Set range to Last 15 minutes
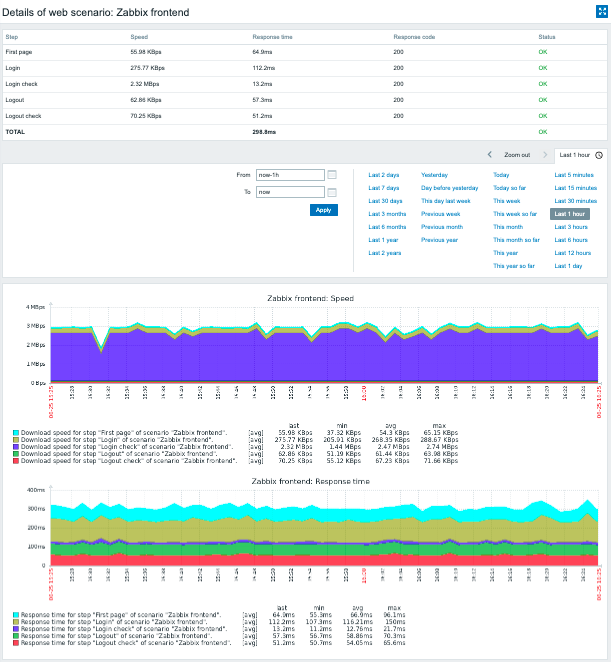This screenshot has height=662, width=611. (x=576, y=188)
